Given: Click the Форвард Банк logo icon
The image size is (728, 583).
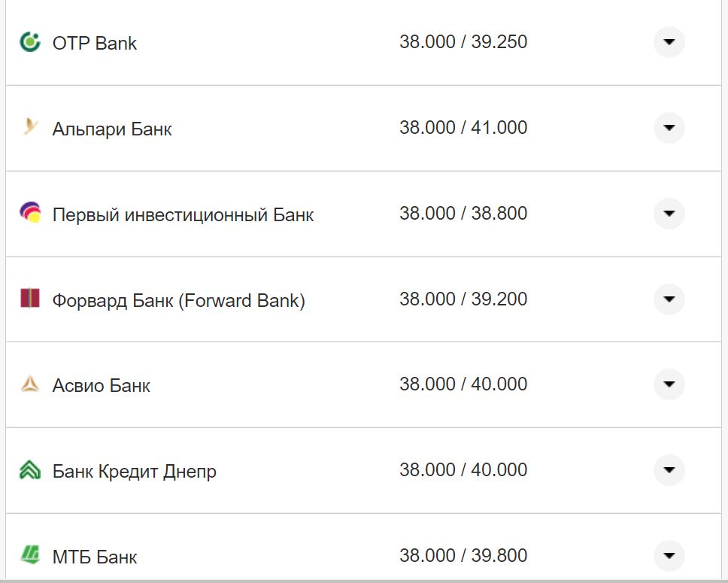Looking at the screenshot, I should click(30, 299).
